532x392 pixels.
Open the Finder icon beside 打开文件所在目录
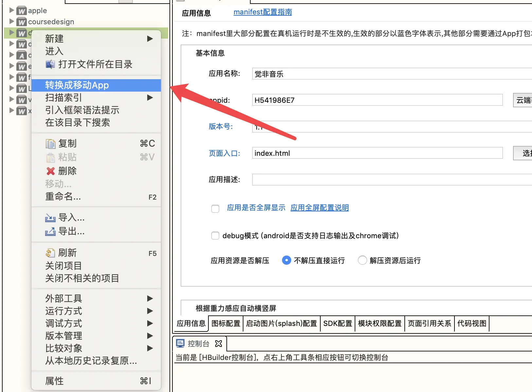point(50,64)
